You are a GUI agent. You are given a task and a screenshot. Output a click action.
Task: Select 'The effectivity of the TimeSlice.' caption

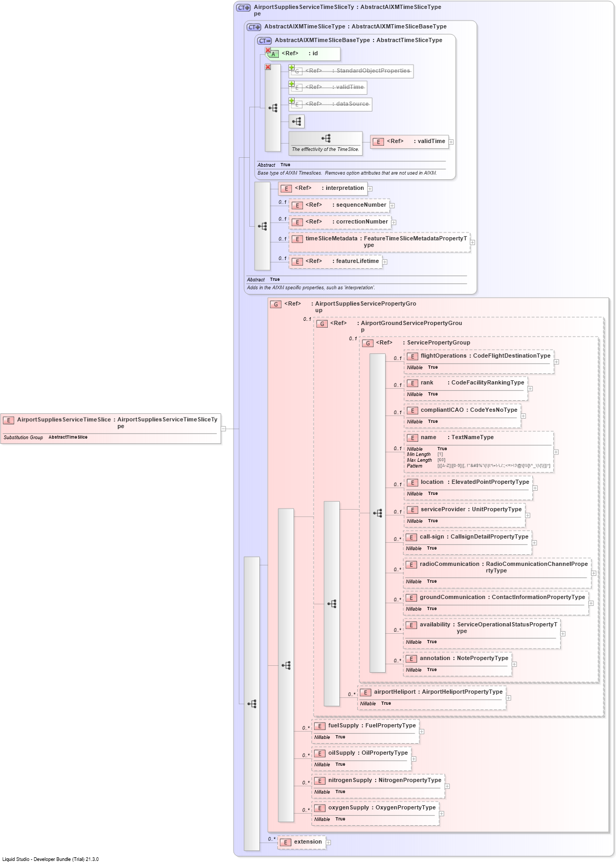coord(326,149)
